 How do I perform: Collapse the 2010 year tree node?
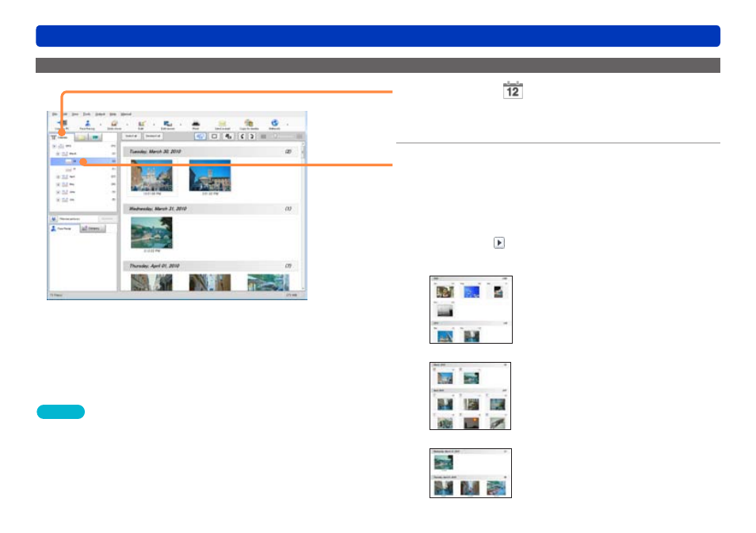[54, 146]
